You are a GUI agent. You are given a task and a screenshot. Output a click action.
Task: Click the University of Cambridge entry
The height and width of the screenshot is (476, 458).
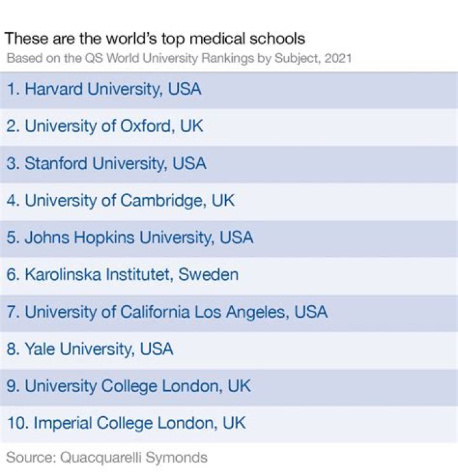point(120,201)
